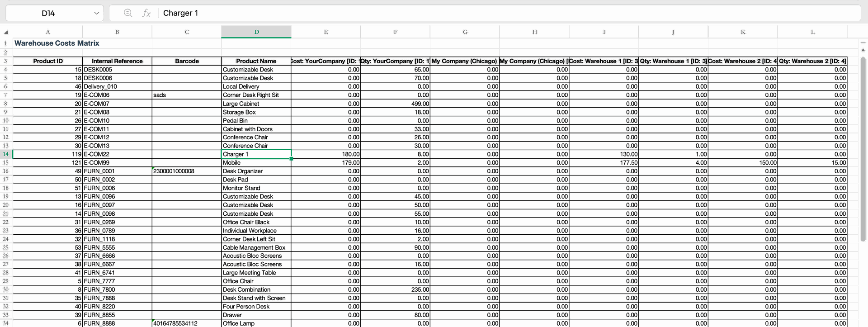Image resolution: width=868 pixels, height=327 pixels.
Task: Click the 177.50 Warehouse 1 cost cell
Action: 604,163
